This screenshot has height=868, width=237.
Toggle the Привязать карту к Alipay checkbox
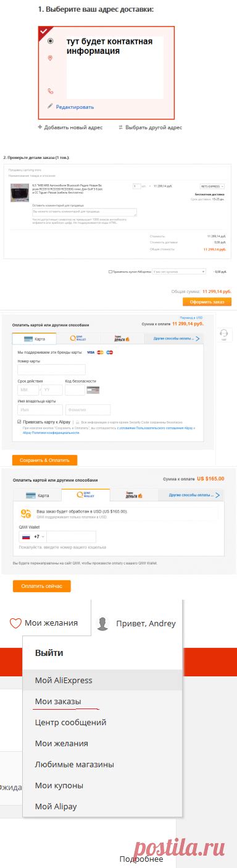point(20,422)
